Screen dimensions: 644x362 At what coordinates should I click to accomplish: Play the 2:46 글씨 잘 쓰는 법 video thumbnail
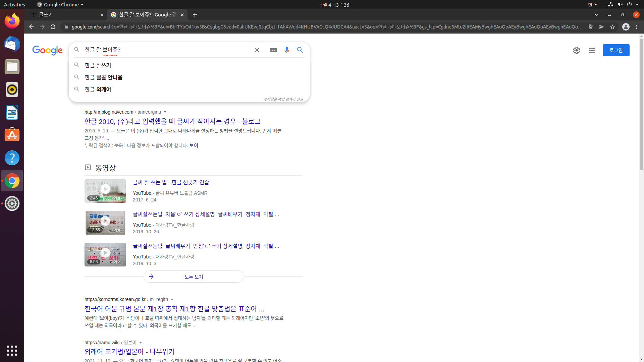(105, 189)
